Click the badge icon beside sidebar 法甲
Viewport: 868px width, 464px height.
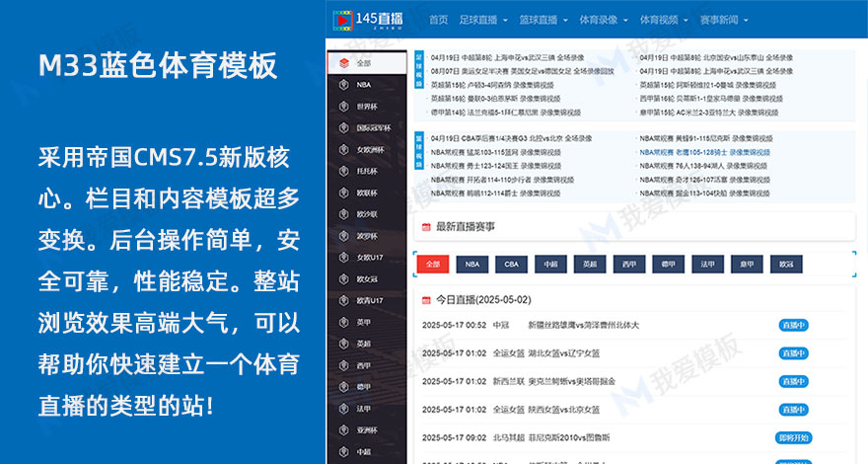pos(344,408)
